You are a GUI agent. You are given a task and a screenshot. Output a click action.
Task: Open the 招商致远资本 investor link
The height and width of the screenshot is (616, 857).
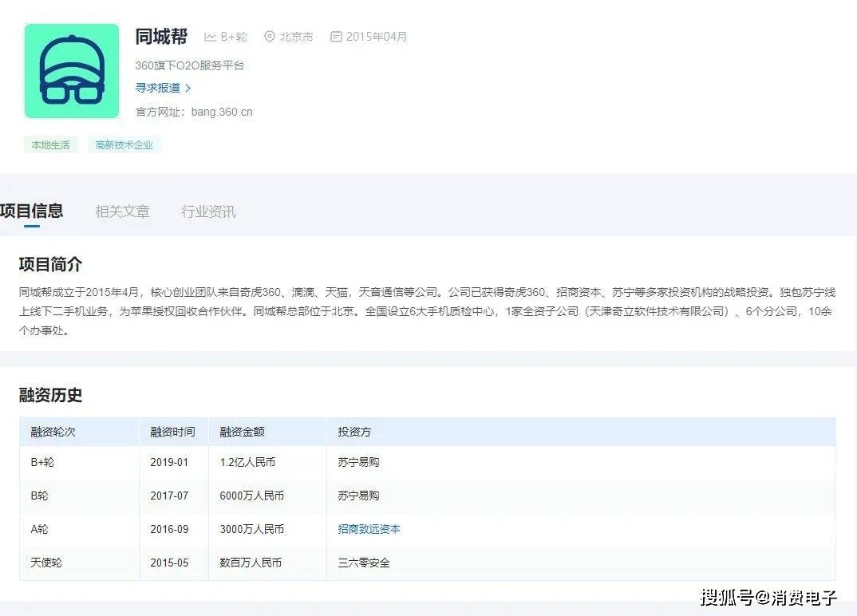369,529
